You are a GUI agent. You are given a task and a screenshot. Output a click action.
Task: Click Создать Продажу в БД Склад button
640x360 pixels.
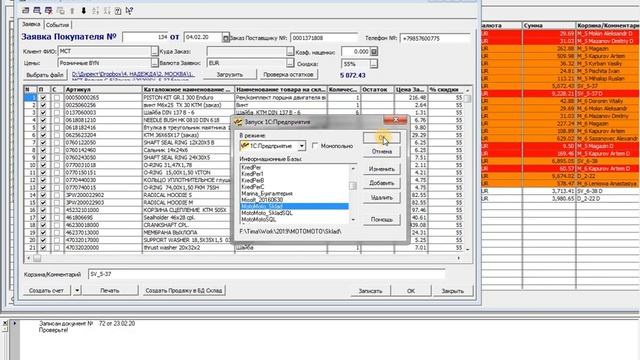click(x=184, y=291)
